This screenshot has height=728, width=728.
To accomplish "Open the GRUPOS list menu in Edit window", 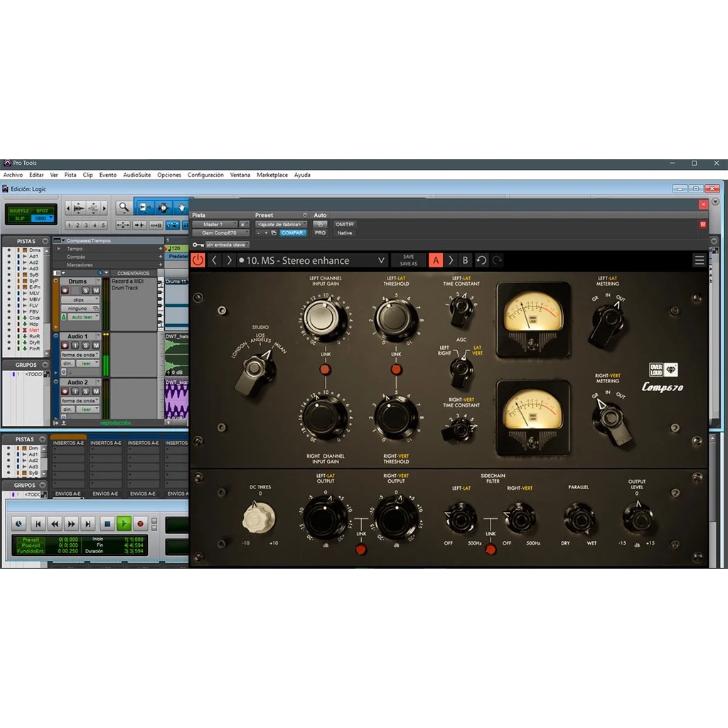I will coord(45,365).
